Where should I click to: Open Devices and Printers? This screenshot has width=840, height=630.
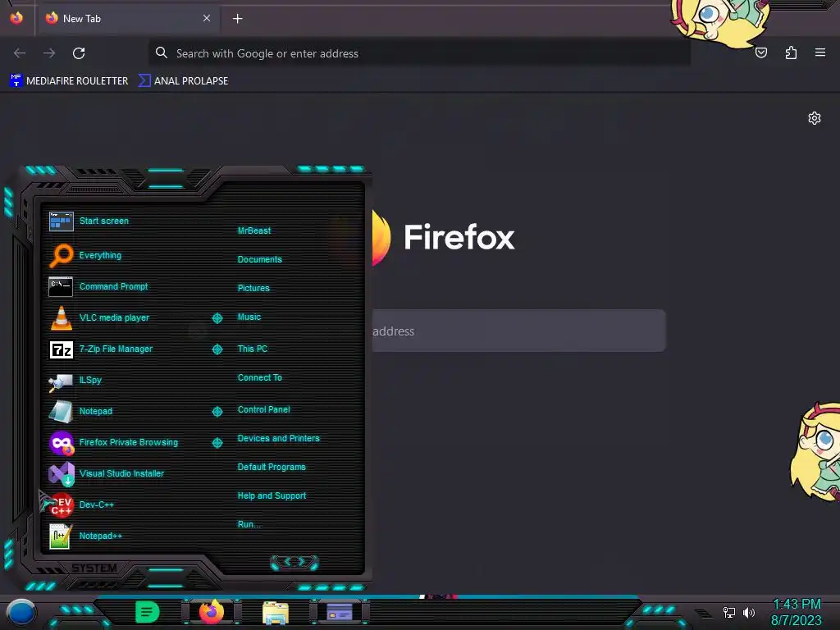point(279,438)
